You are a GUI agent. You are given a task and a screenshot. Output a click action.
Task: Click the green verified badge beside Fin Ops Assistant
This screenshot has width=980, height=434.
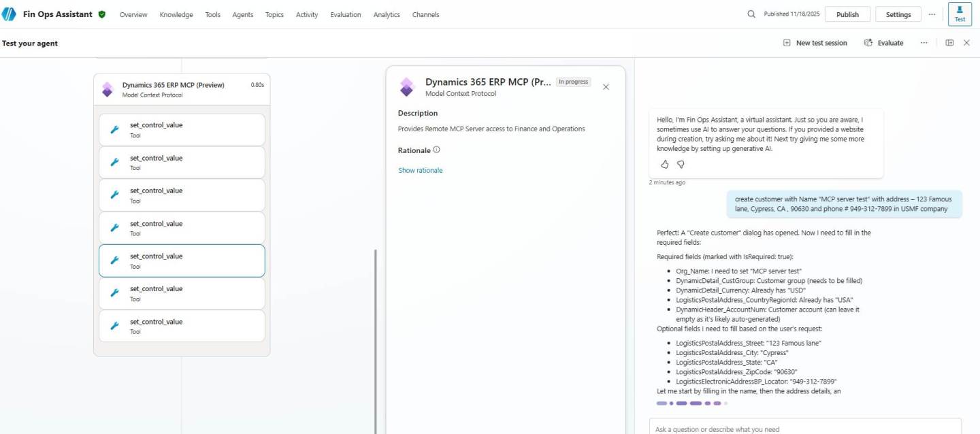[x=103, y=14]
